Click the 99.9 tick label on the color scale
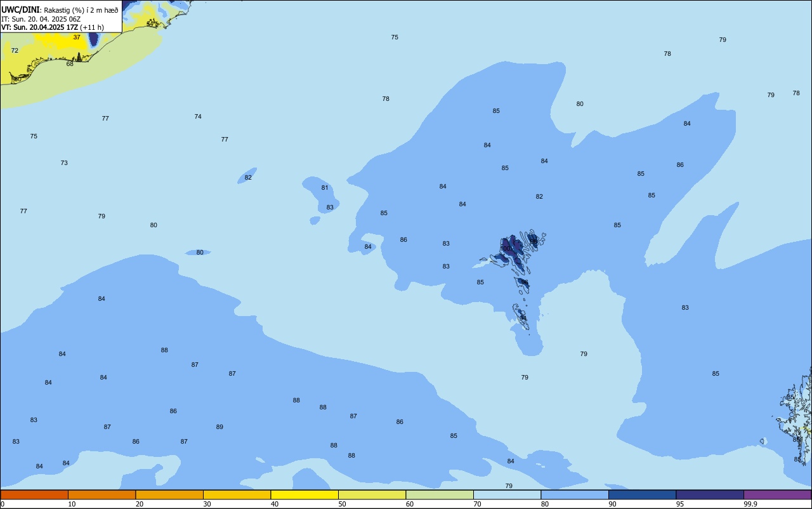Image resolution: width=812 pixels, height=509 pixels. (x=751, y=504)
